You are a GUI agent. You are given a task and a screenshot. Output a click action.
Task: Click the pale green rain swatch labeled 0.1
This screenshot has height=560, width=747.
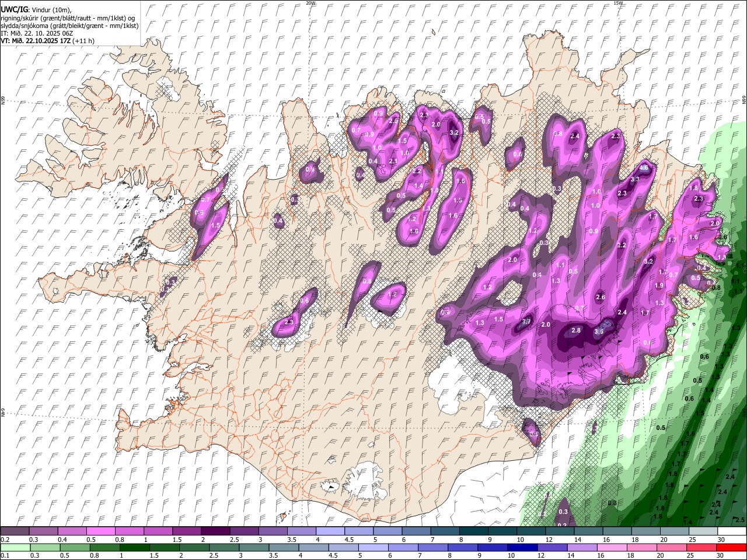click(x=15, y=548)
